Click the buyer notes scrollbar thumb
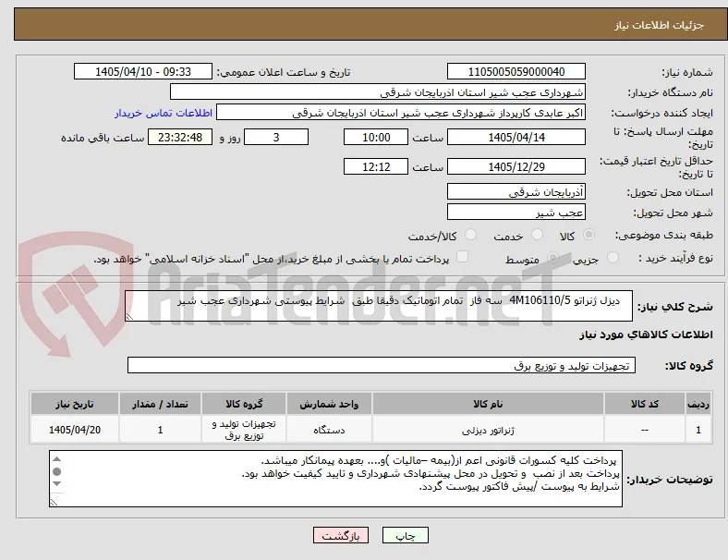Image resolution: width=728 pixels, height=560 pixels. [x=57, y=472]
